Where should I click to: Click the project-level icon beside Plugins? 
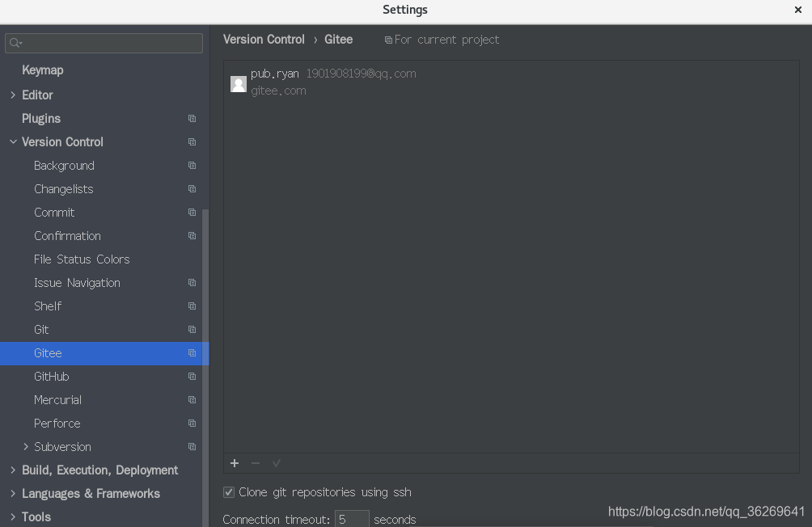pyautogui.click(x=192, y=118)
